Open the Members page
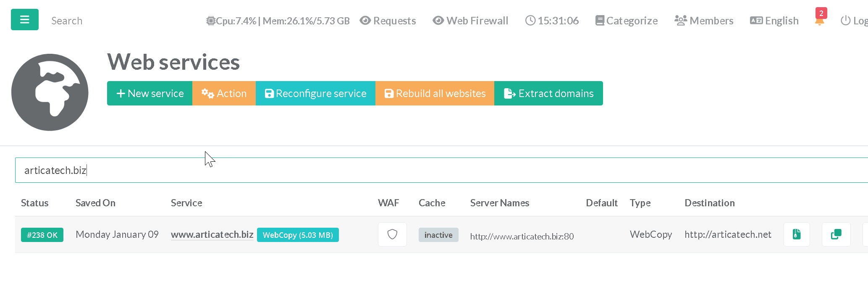The width and height of the screenshot is (868, 284). [x=704, y=21]
